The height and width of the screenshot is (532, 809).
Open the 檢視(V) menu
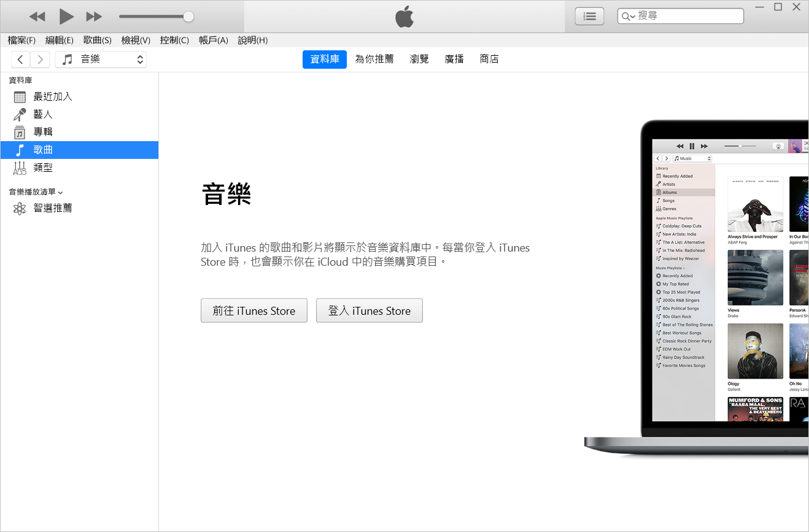pyautogui.click(x=136, y=40)
